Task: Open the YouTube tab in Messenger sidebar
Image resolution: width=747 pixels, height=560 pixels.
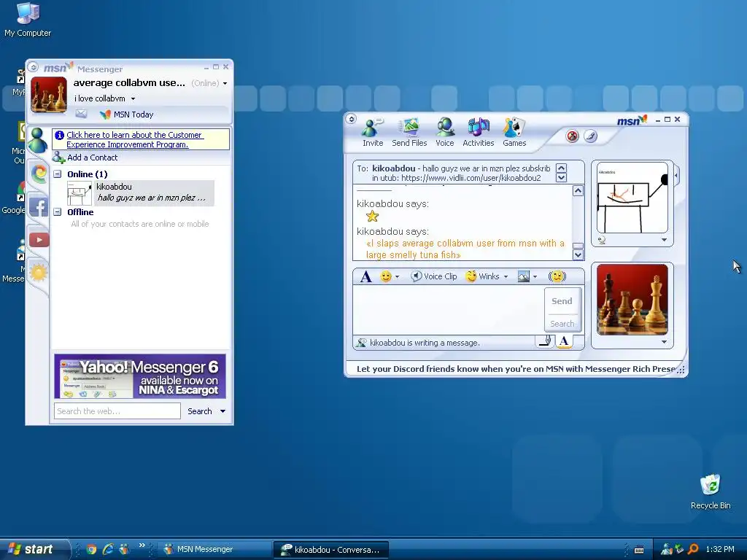Action: tap(39, 239)
